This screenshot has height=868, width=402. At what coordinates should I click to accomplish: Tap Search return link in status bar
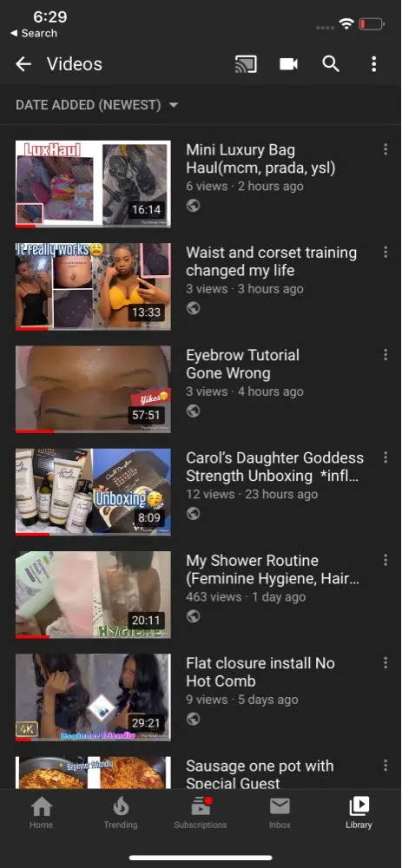pyautogui.click(x=34, y=33)
